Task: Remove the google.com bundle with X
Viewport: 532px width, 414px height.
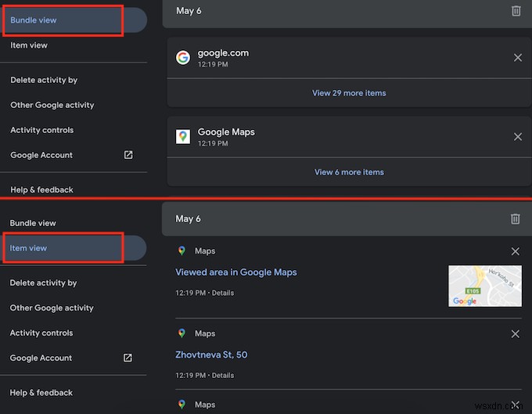Action: point(517,58)
